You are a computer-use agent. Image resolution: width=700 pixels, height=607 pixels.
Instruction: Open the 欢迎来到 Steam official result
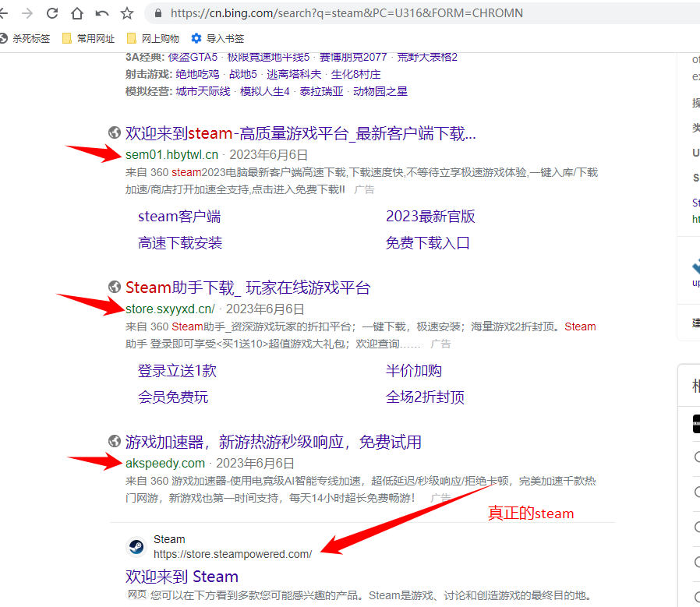point(182,577)
